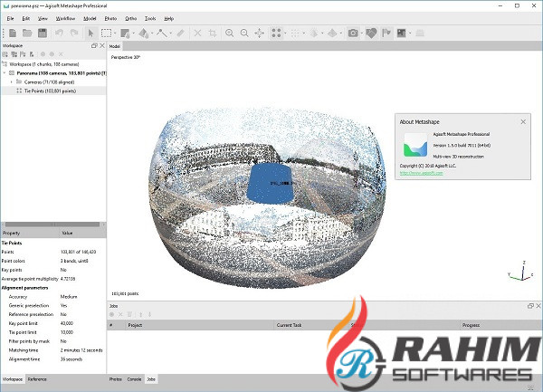Delete the current selection

coord(197,33)
